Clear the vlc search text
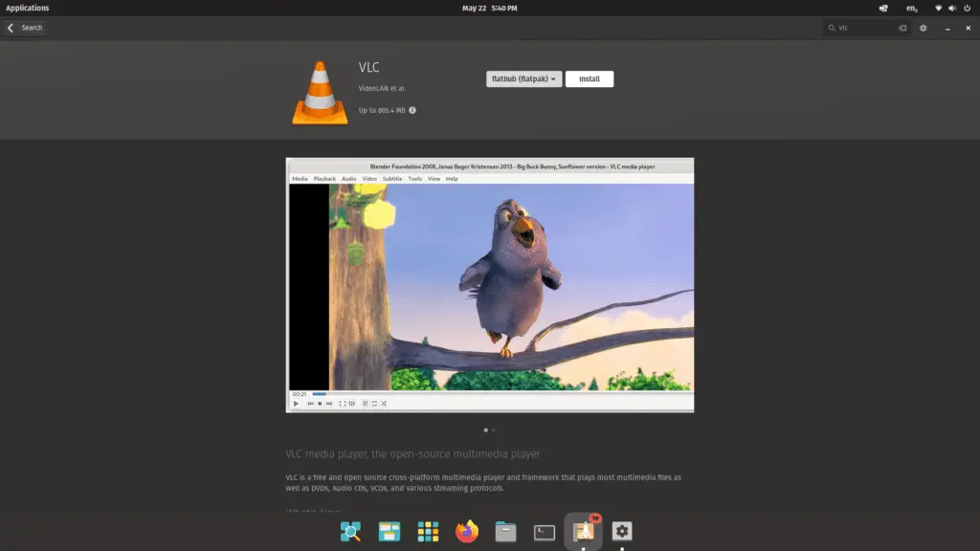Viewport: 980px width, 551px height. click(x=902, y=28)
